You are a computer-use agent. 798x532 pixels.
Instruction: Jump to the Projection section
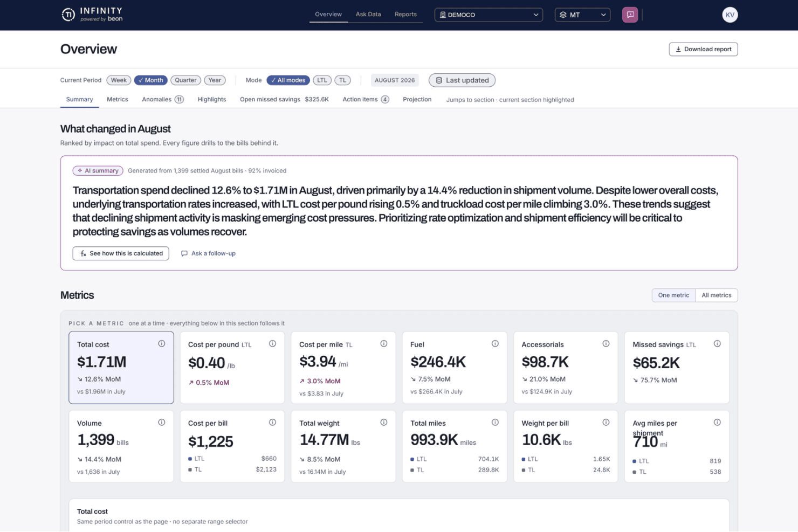[417, 100]
